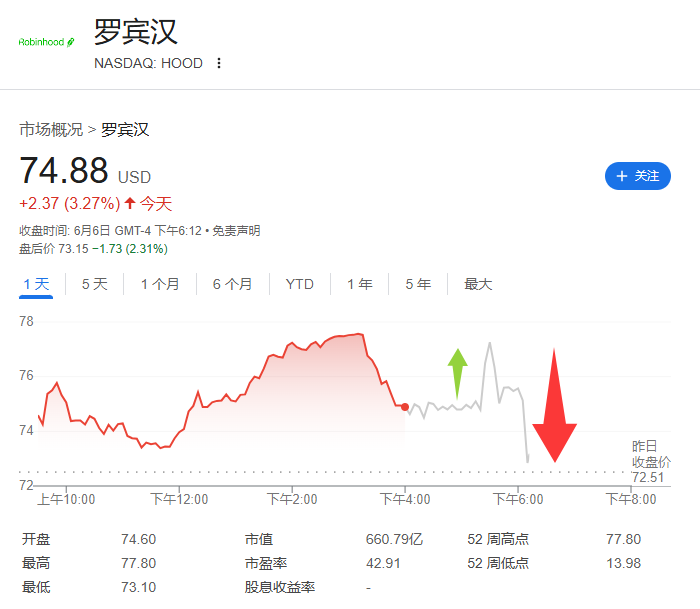
Task: Click the 开盘 value 74.60
Action: point(138,539)
